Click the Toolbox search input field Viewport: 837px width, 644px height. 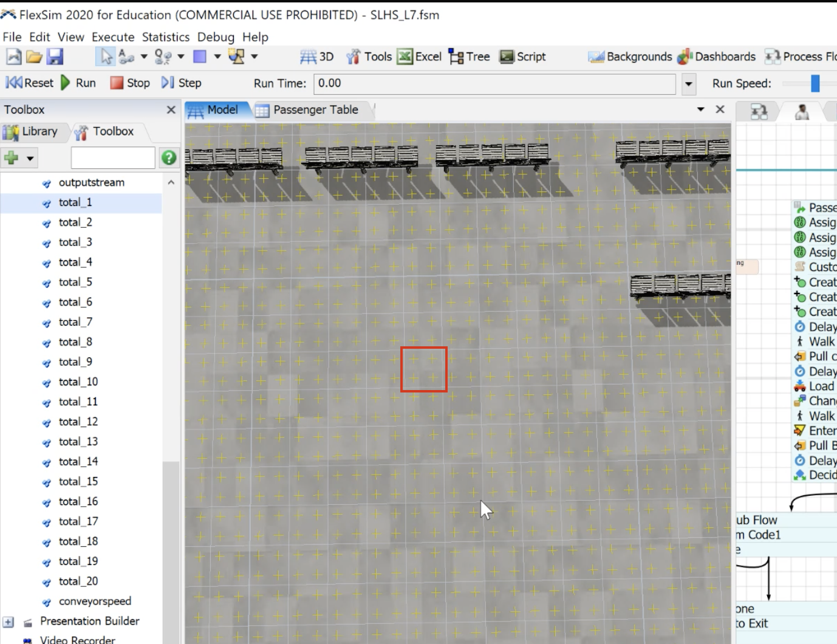113,158
